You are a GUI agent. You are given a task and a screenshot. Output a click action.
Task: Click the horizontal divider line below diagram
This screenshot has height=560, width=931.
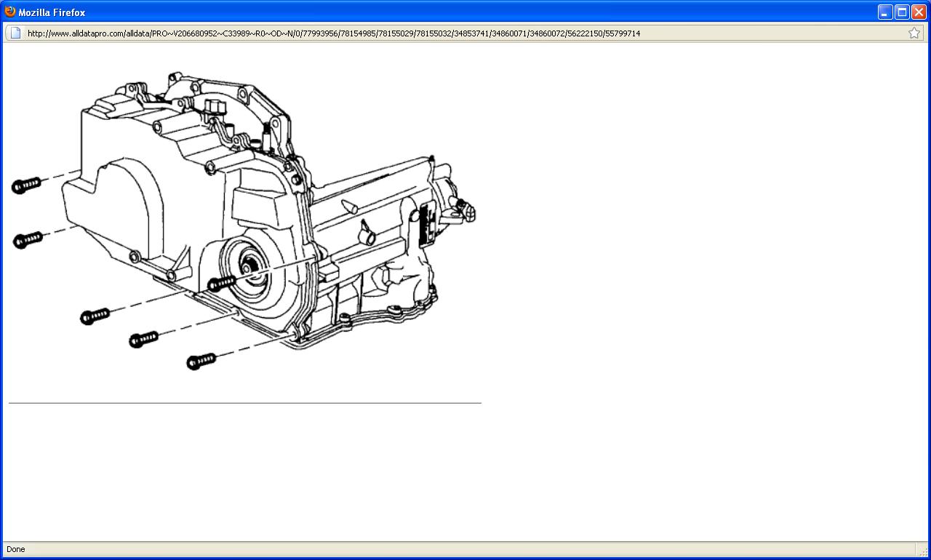click(x=244, y=402)
